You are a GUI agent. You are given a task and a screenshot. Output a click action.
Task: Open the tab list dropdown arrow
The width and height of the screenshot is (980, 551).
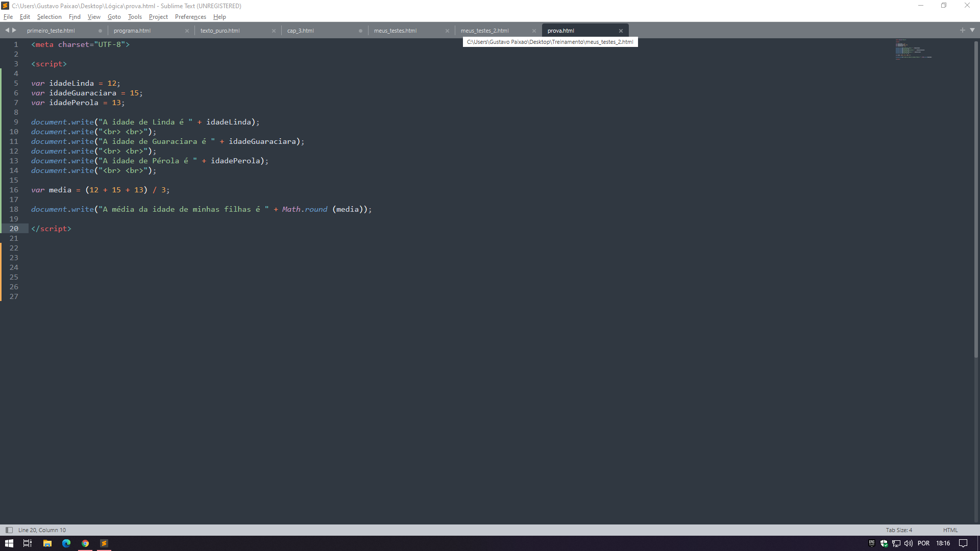(972, 30)
